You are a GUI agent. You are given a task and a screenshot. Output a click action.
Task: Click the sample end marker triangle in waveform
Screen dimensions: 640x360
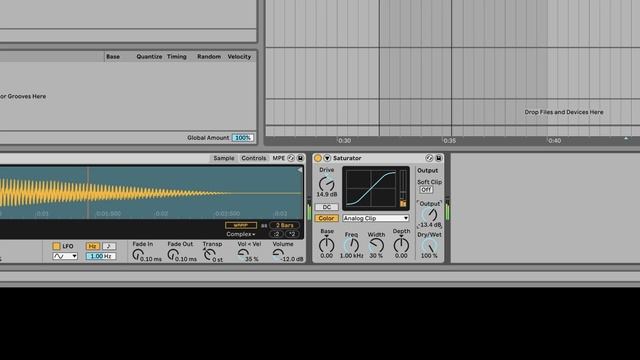click(x=300, y=170)
